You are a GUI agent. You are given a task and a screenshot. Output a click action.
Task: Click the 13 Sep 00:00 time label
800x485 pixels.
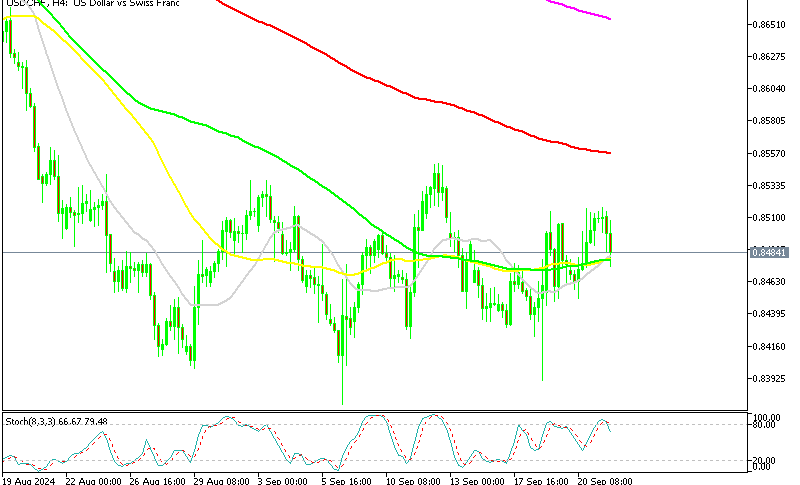coord(477,481)
